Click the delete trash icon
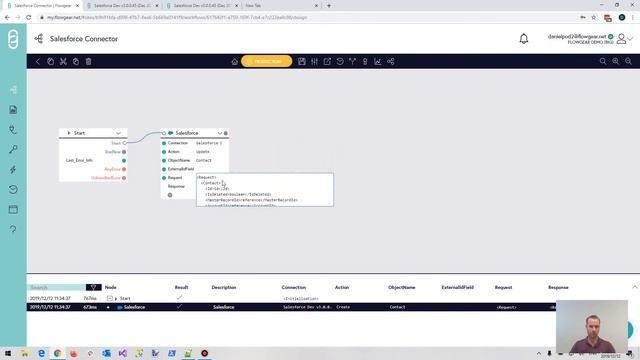 89,62
